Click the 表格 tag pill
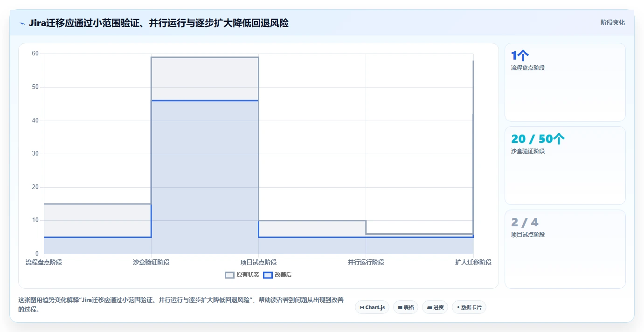Screen dimensions: 644x332 point(406,307)
